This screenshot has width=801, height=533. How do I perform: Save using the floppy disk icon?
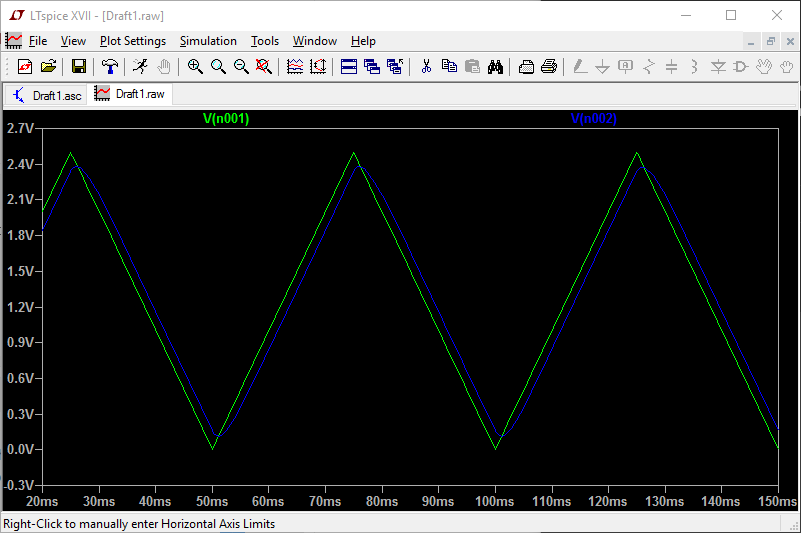pos(78,67)
